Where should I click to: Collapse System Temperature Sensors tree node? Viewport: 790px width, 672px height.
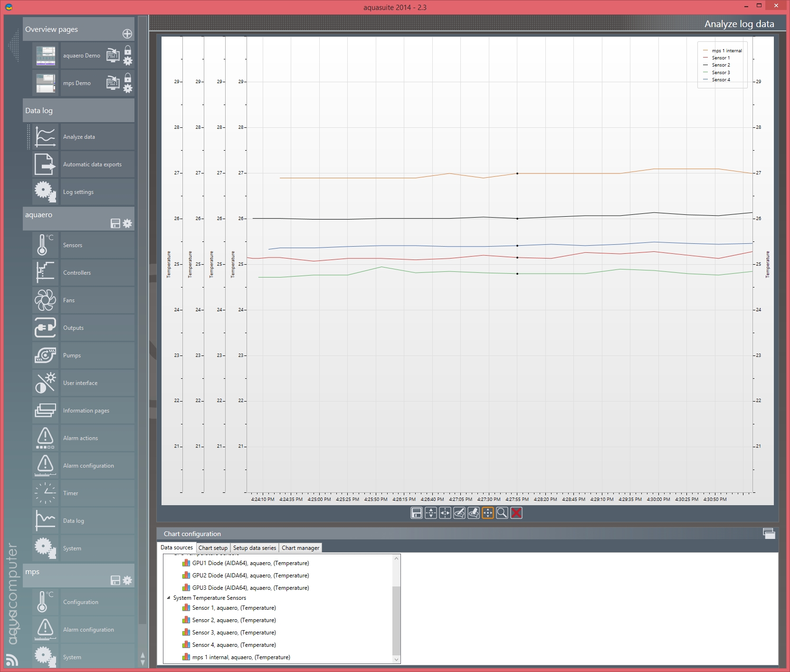click(x=169, y=598)
